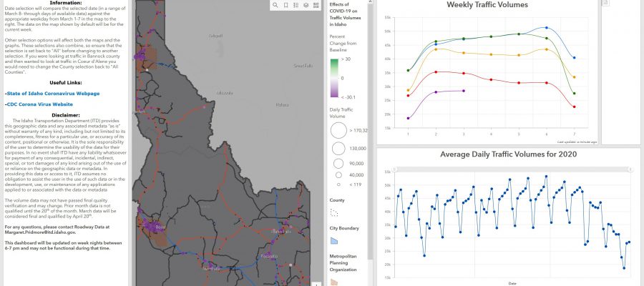The height and width of the screenshot is (286, 644).
Task: Click the 'Weekly Traffic Volumes' chart title
Action: [487, 5]
